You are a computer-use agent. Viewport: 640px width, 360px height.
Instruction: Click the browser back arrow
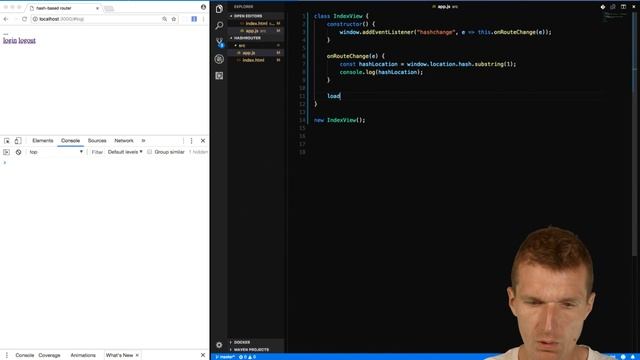[6, 19]
